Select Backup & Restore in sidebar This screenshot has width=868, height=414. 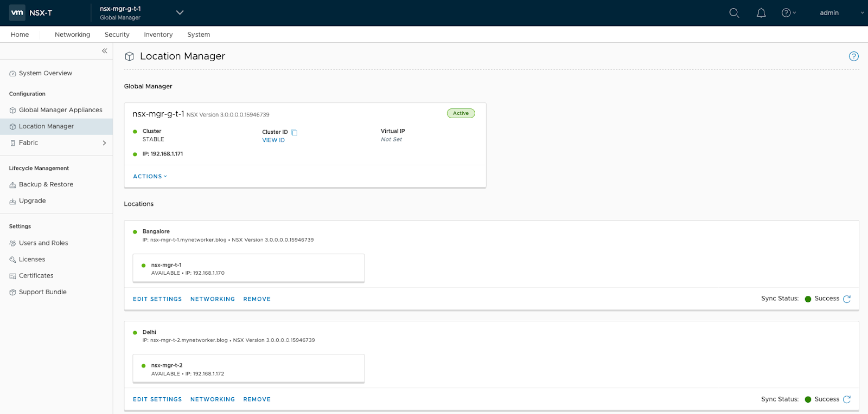[46, 185]
